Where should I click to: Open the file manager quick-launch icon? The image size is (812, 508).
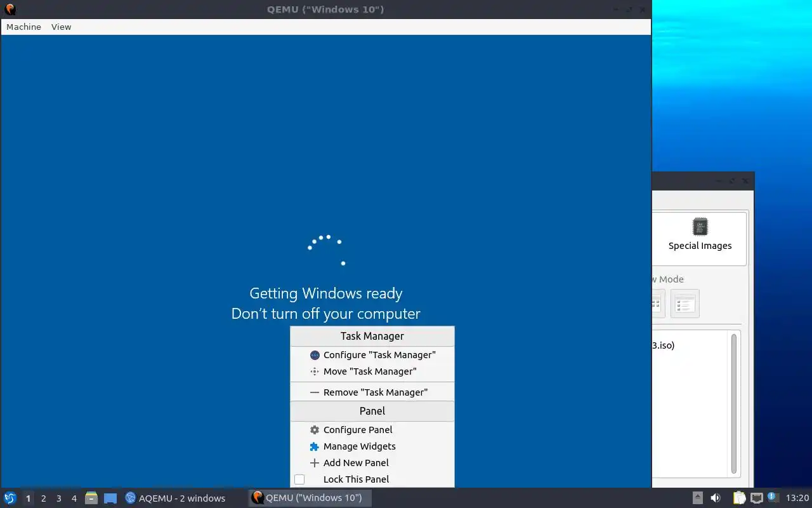[x=91, y=498]
